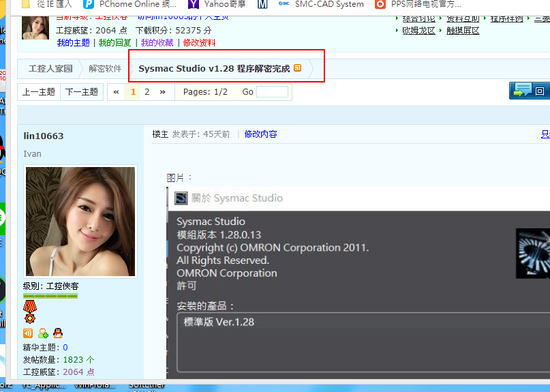550x392 pixels.
Task: Click the QQ penguin icon in profile
Action: (x=58, y=333)
